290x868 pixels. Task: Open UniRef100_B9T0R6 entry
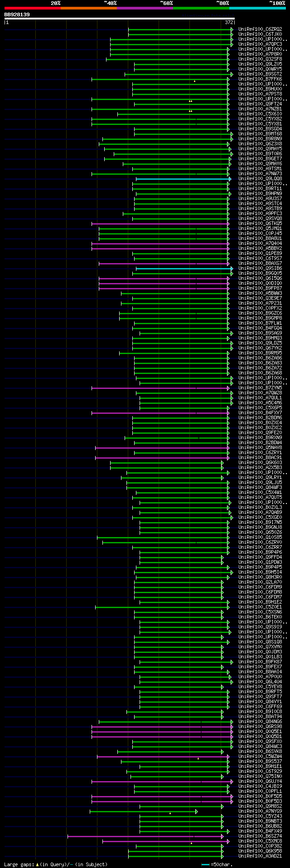point(260,154)
